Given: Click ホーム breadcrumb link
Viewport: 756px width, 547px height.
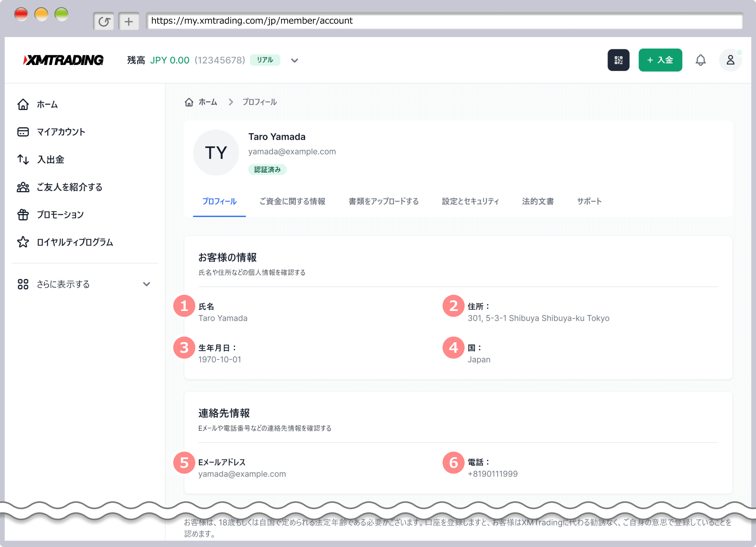Looking at the screenshot, I should tap(208, 102).
